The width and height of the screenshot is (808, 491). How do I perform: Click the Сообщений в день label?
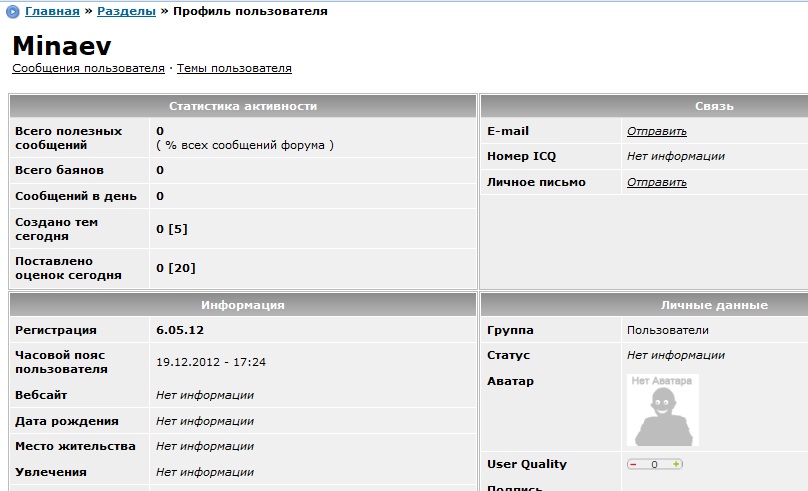click(x=76, y=196)
